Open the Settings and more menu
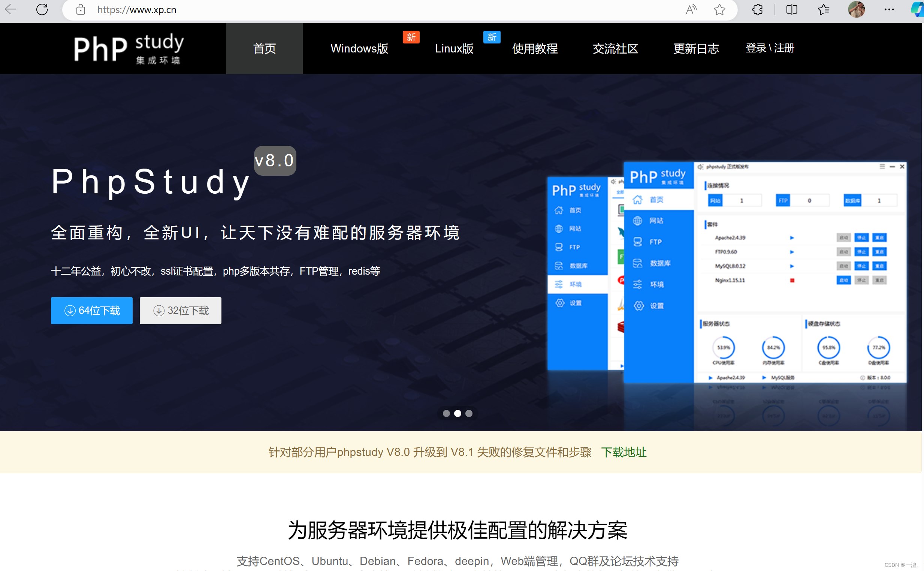The height and width of the screenshot is (571, 924). (889, 9)
